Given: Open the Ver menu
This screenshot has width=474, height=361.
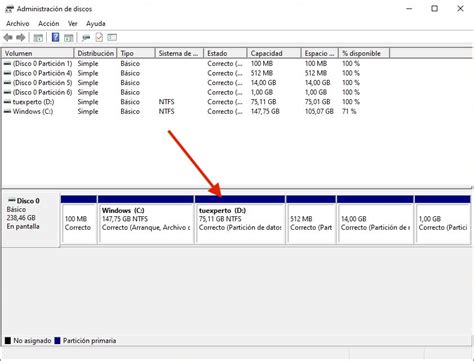Looking at the screenshot, I should pyautogui.click(x=73, y=24).
